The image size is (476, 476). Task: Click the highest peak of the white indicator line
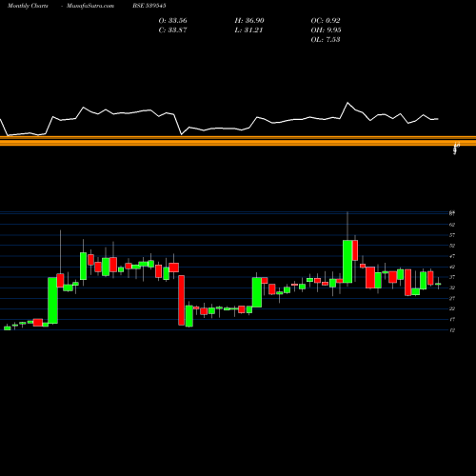pos(347,103)
